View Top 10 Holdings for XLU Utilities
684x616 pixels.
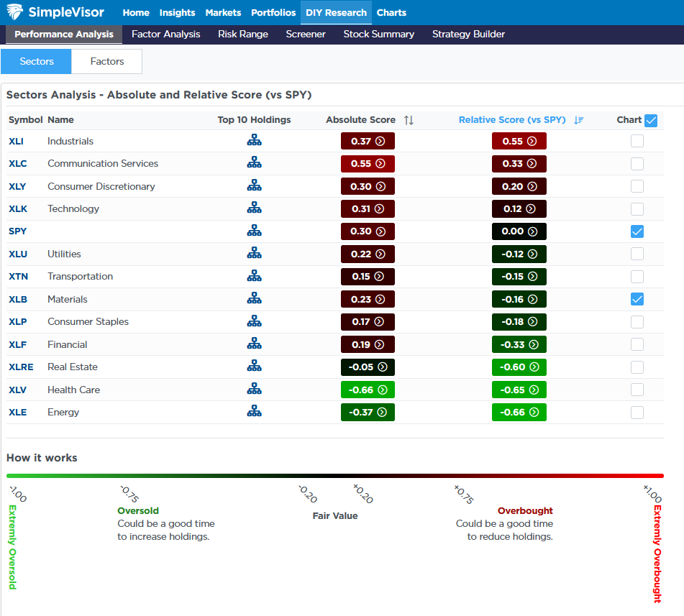(x=254, y=253)
